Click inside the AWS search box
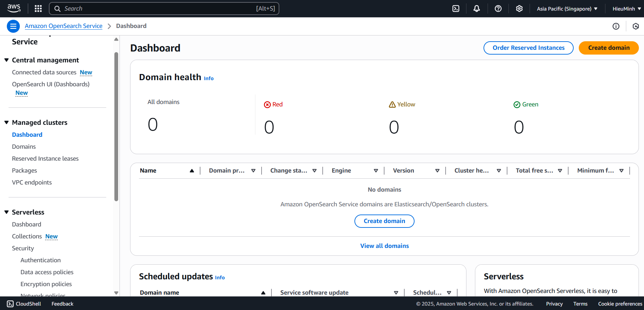 pyautogui.click(x=164, y=9)
